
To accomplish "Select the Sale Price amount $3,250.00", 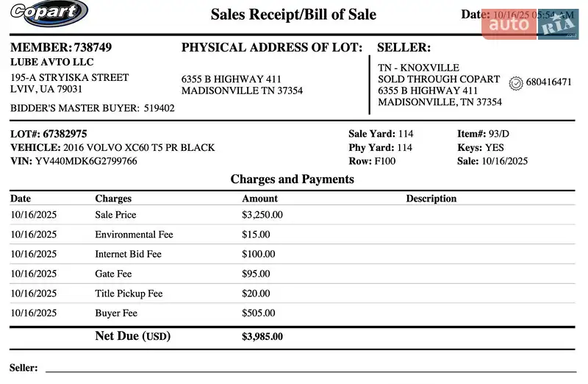I will 262,215.
